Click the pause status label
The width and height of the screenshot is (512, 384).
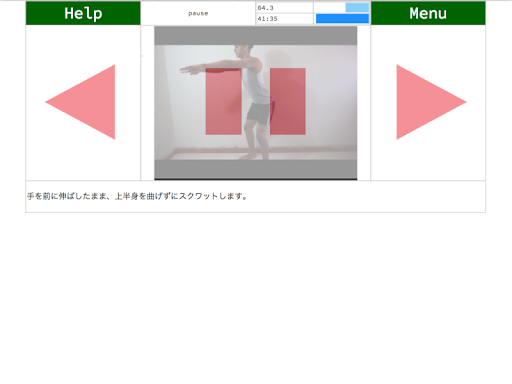click(x=198, y=13)
